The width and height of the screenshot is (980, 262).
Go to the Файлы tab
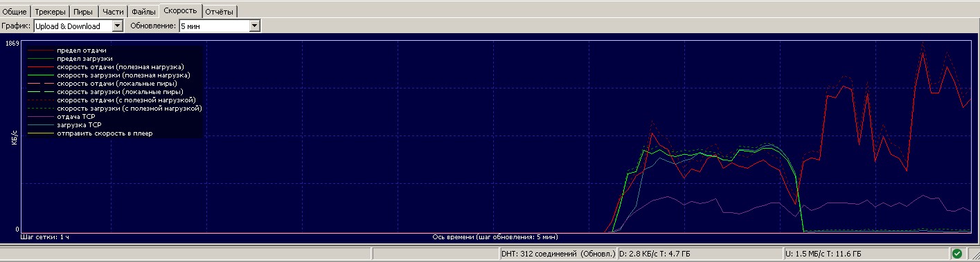(143, 11)
